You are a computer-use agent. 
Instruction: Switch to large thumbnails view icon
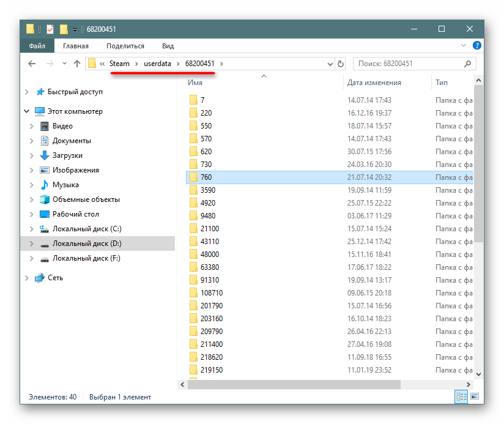[x=475, y=396]
